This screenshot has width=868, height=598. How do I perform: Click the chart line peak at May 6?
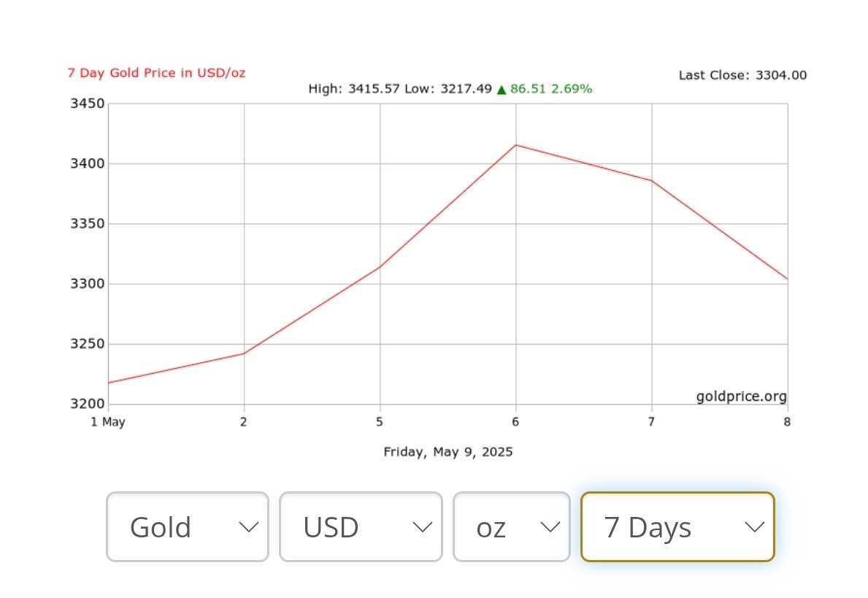click(x=516, y=145)
